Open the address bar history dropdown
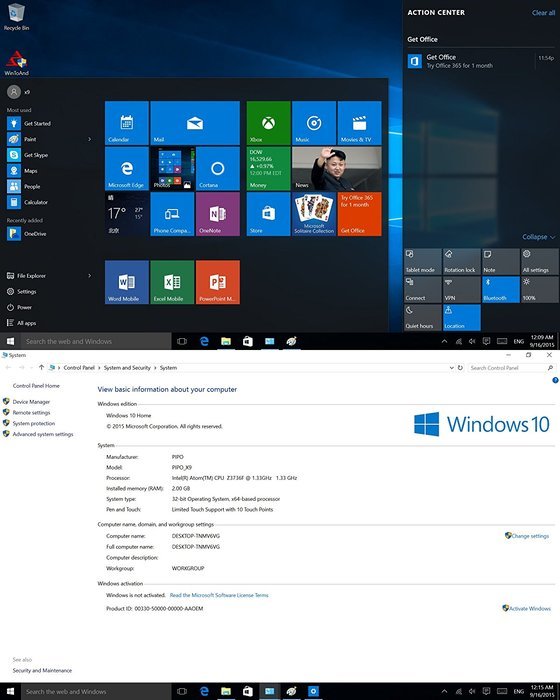The height and width of the screenshot is (700, 560). coord(451,368)
